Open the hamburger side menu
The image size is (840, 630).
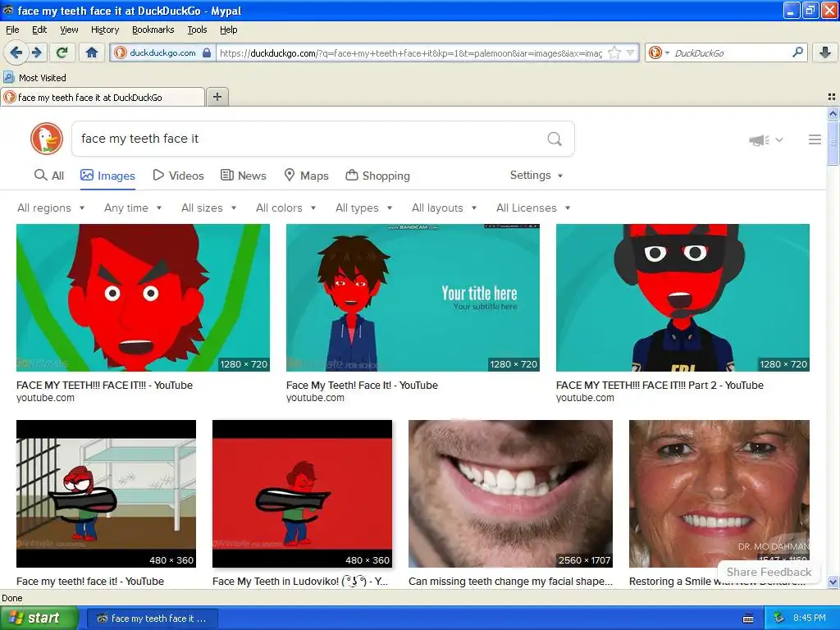815,139
